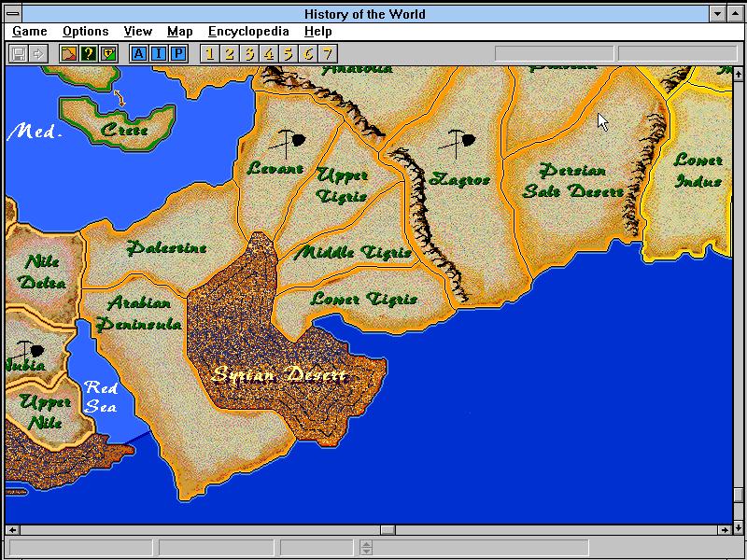The image size is (747, 560).
Task: Choose epoch 7 on the toolbar
Action: (328, 54)
